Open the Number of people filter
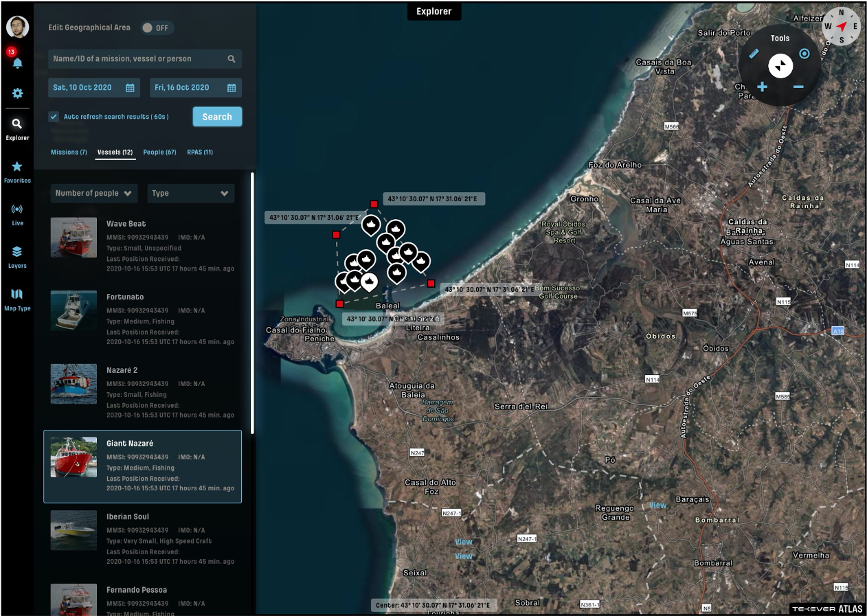Image resolution: width=867 pixels, height=616 pixels. tap(93, 193)
